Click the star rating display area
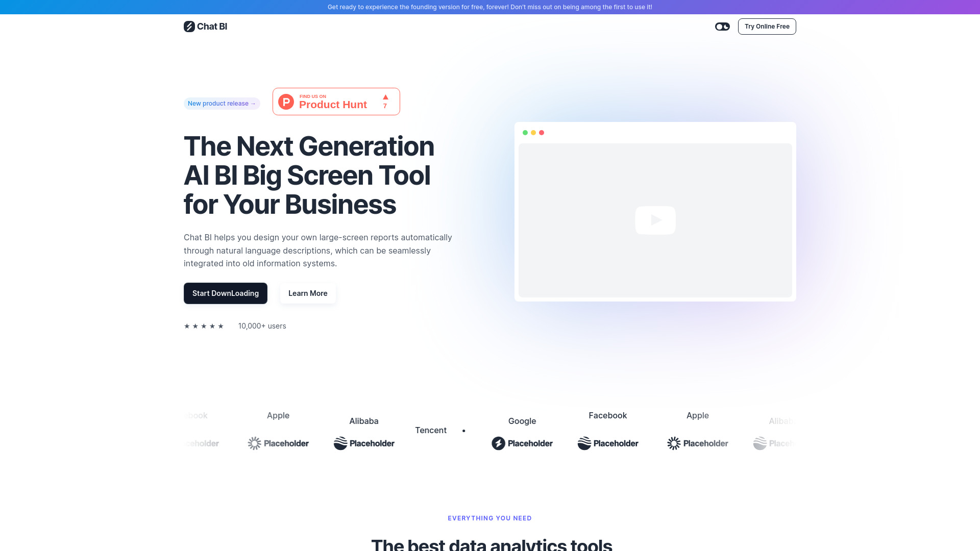980x551 pixels. coord(203,325)
